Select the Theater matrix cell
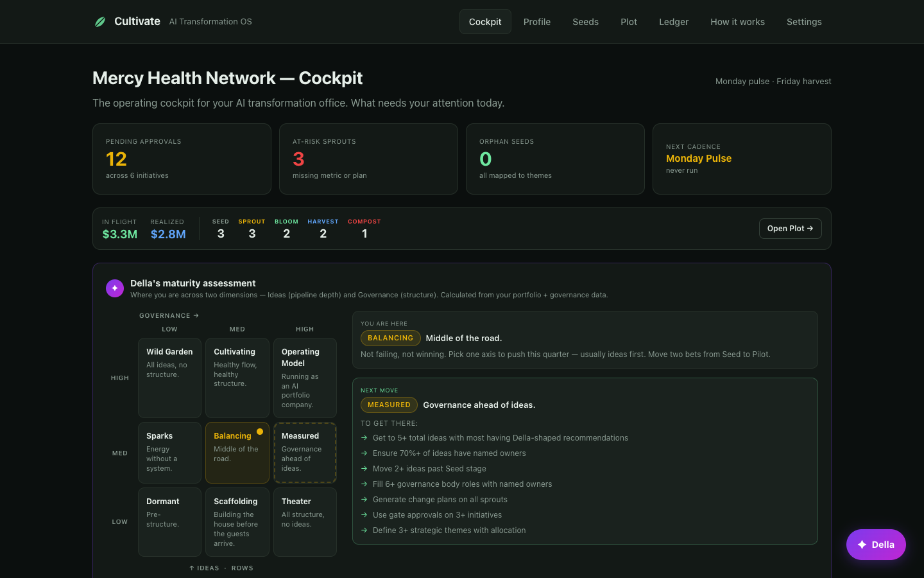 (x=305, y=522)
